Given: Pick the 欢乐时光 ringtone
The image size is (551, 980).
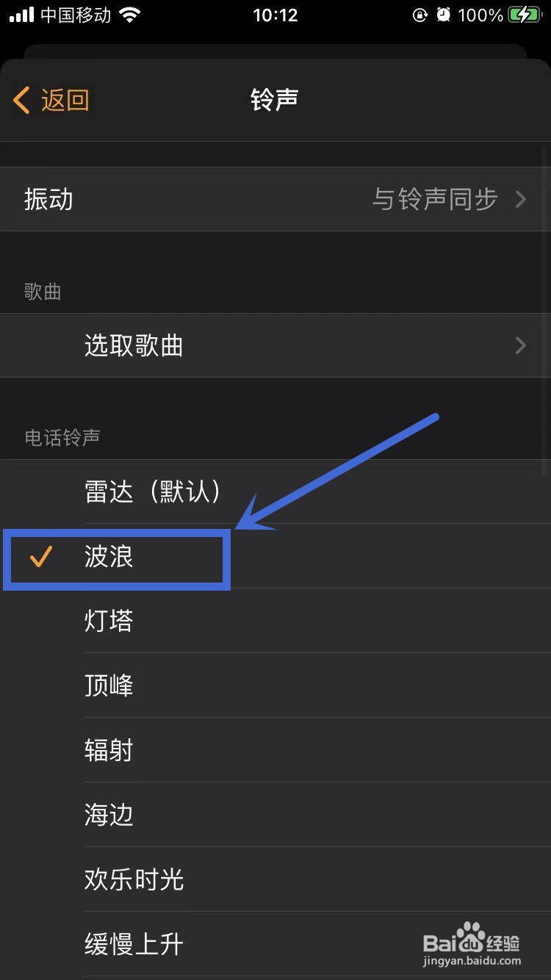Looking at the screenshot, I should point(275,879).
